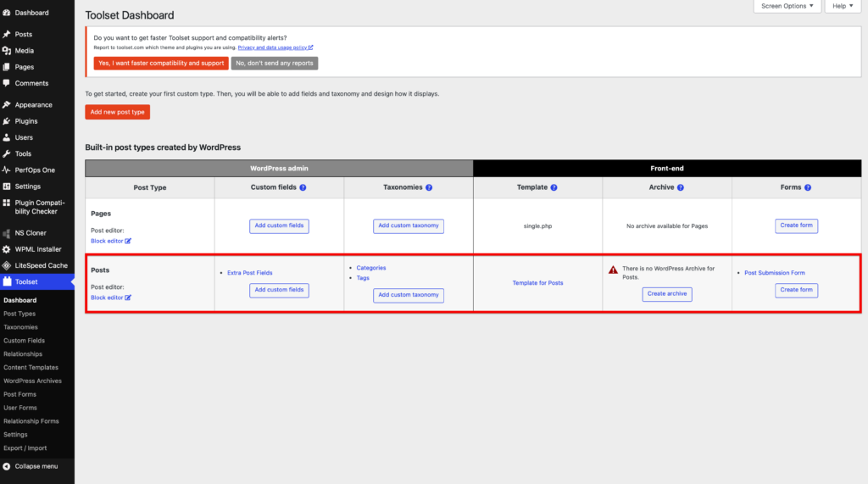Open Content Templates submenu item
868x484 pixels.
pos(31,368)
